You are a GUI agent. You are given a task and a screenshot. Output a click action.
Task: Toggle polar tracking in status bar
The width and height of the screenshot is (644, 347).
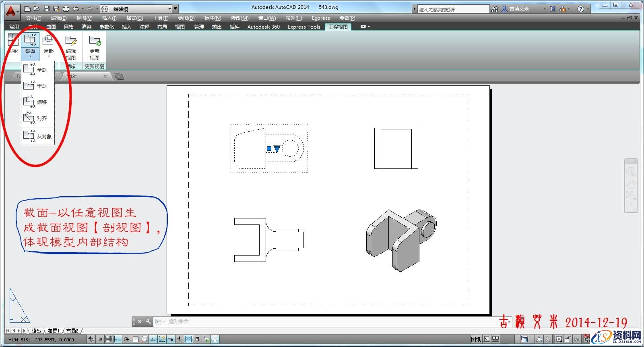tap(126, 339)
